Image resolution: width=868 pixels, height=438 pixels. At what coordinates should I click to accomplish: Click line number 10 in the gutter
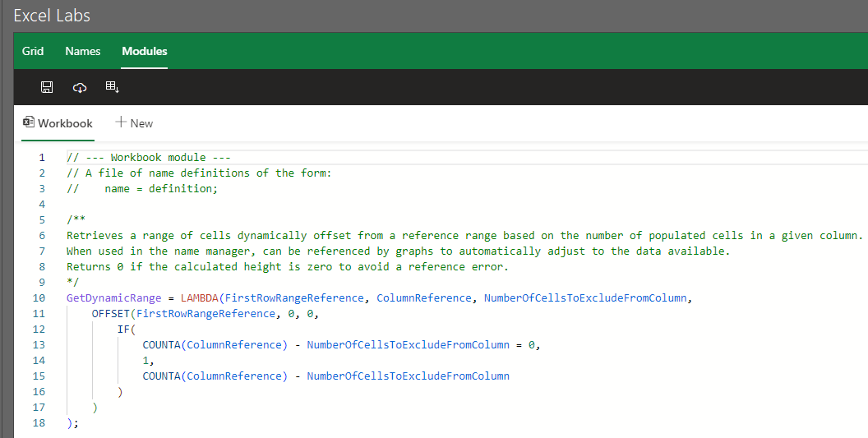(39, 297)
